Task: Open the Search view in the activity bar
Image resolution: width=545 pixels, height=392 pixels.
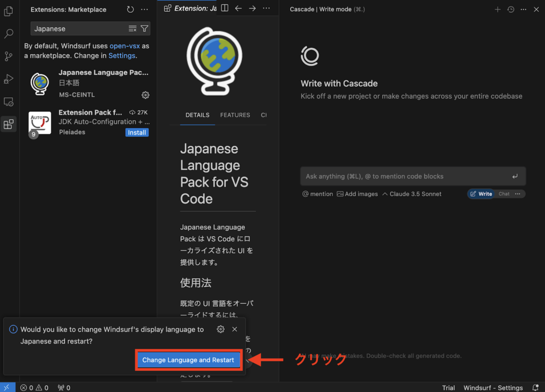Action: (x=9, y=34)
